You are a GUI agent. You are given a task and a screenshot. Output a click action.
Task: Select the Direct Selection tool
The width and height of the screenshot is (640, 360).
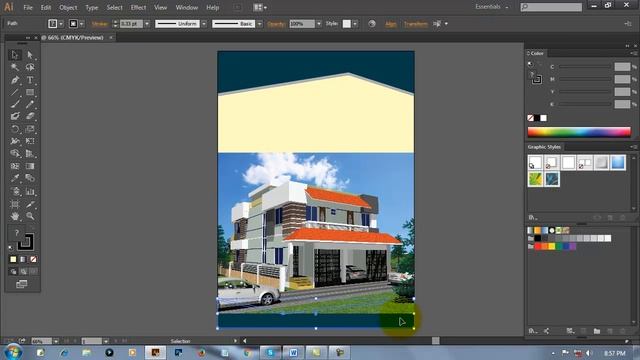point(30,55)
